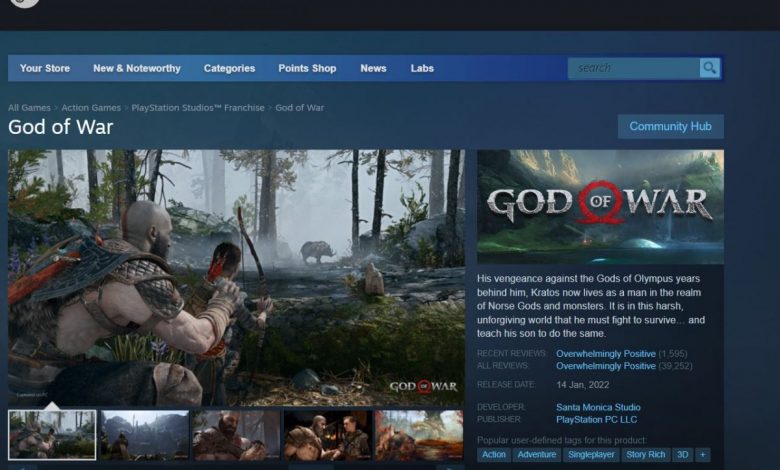Select the first screenshot thumbnail with Kratos and the boar

(x=52, y=435)
